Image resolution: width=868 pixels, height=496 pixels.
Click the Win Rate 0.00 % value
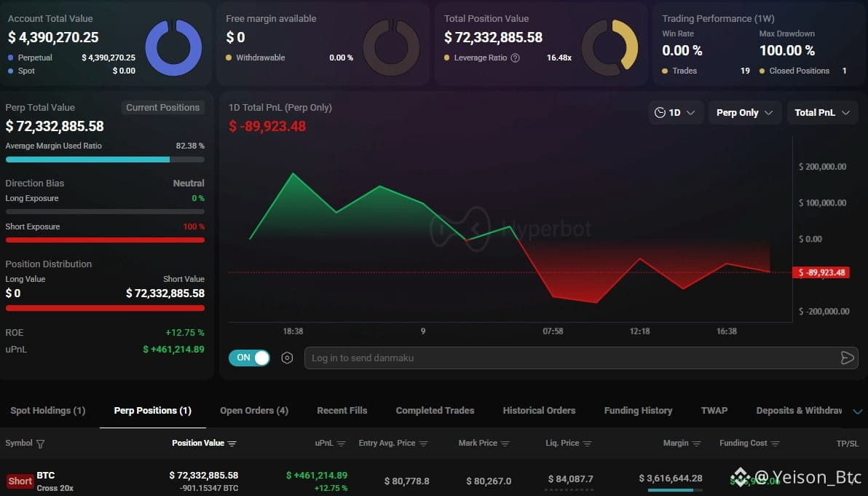click(682, 50)
